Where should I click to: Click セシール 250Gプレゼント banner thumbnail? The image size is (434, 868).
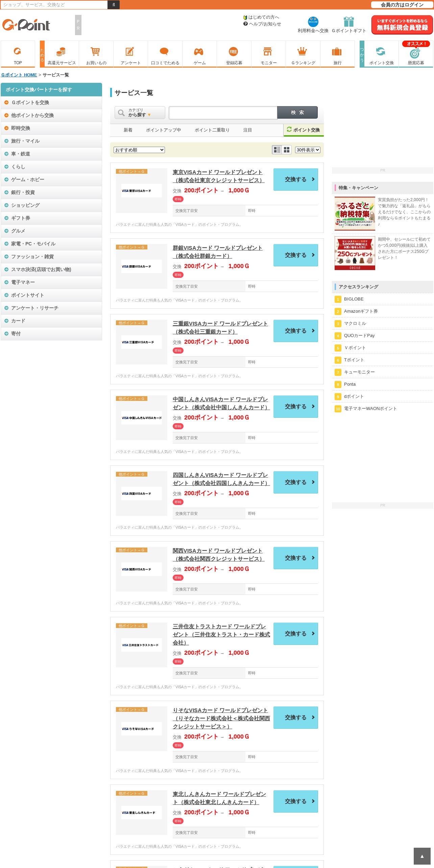[x=355, y=253]
